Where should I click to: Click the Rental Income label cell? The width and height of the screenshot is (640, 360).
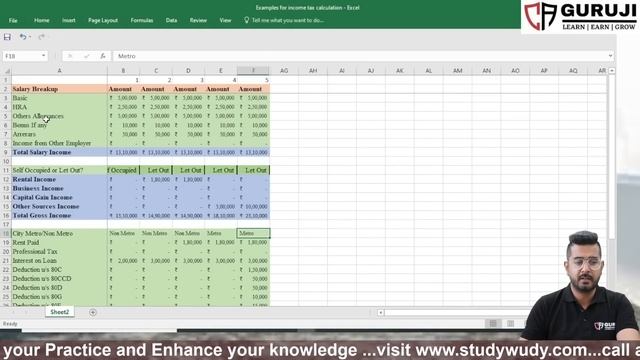(x=59, y=179)
